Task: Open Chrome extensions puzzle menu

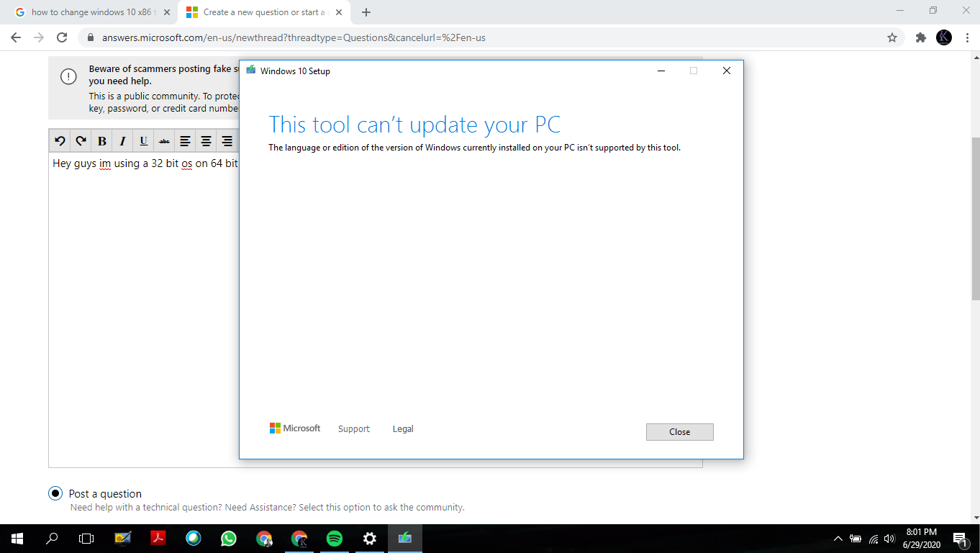Action: click(920, 37)
